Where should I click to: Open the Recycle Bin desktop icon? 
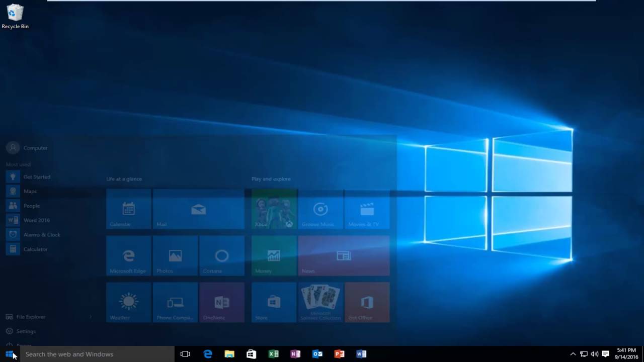(x=15, y=16)
